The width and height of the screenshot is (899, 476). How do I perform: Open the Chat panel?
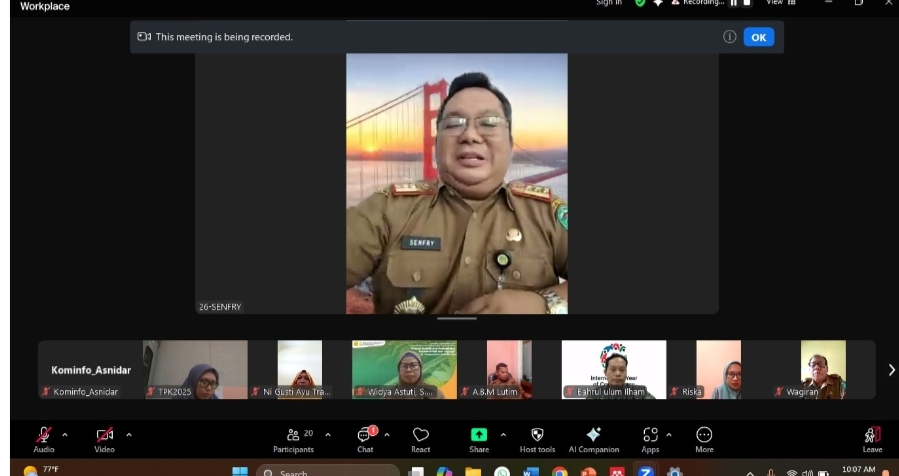coord(365,435)
